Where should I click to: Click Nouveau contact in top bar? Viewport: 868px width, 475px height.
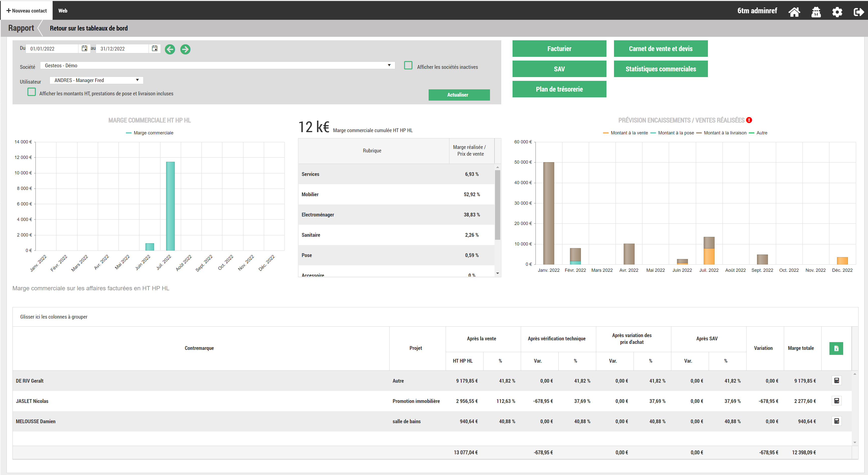[26, 11]
